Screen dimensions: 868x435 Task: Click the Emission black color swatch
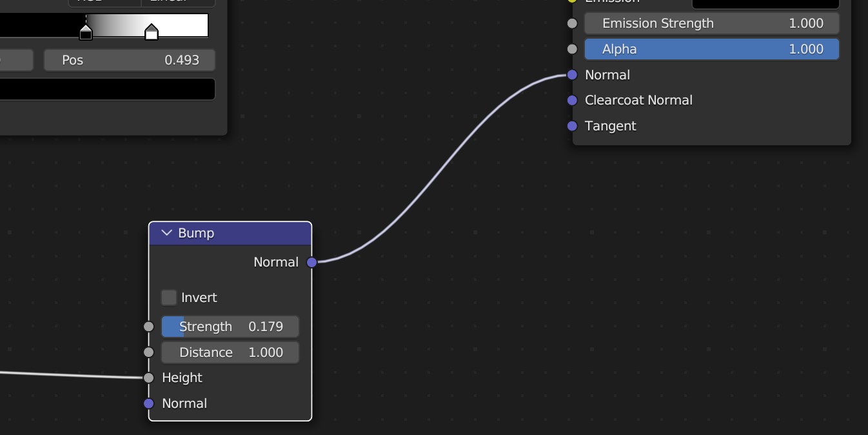coord(765,3)
